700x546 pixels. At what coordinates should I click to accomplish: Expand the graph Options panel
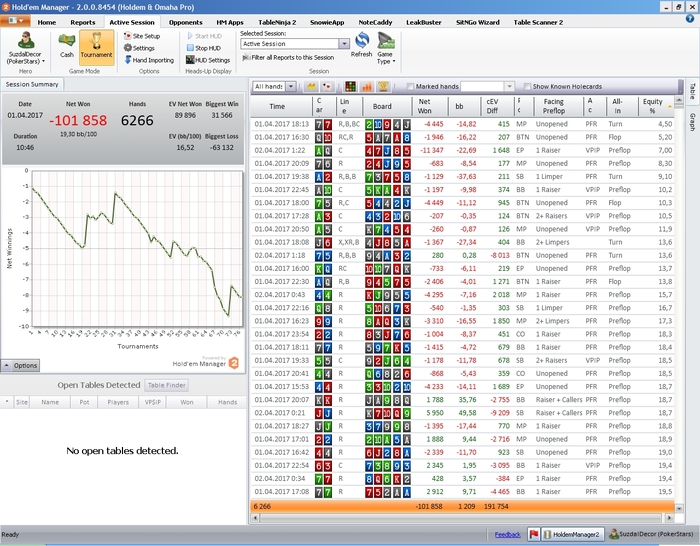21,366
